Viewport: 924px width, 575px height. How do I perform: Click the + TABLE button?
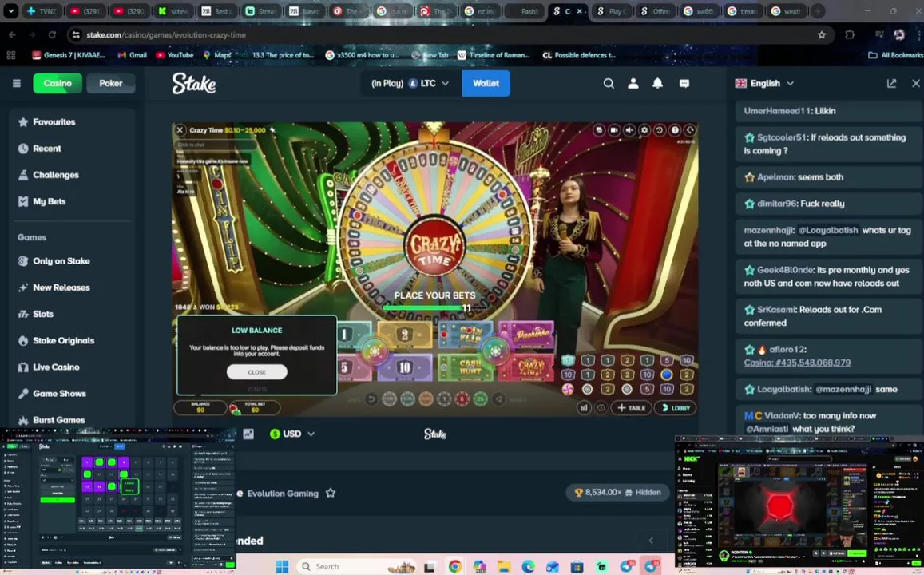point(631,407)
